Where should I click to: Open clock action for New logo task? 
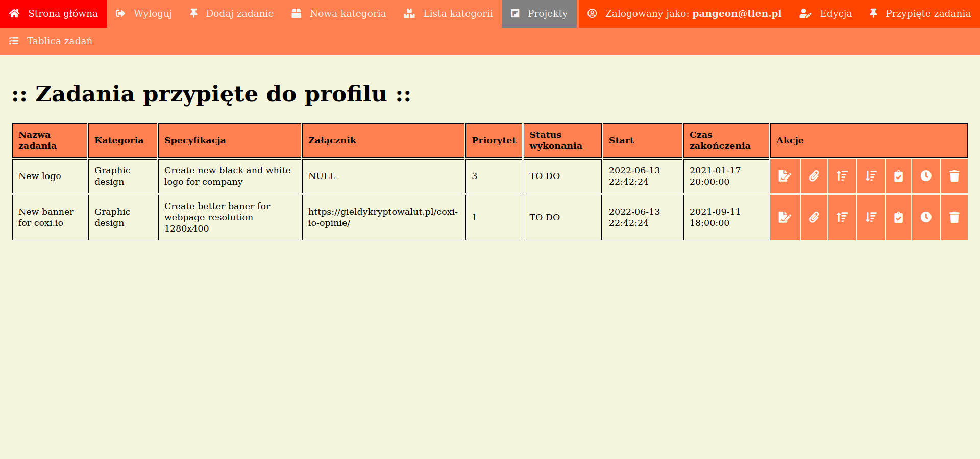coord(926,176)
